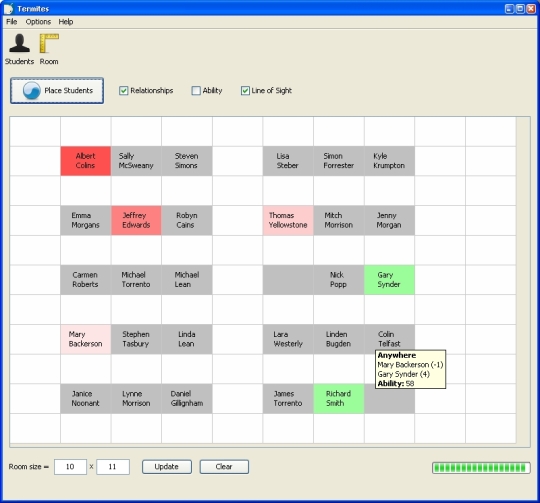Screen dimensions: 540x503
Task: Select Robyn Cains' seat
Action: coord(187,220)
